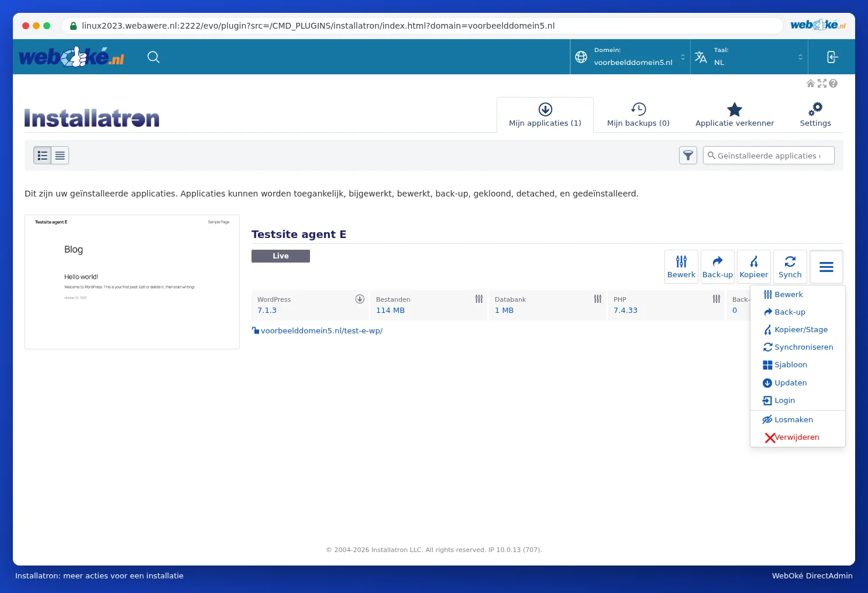Viewport: 868px width, 593px height.
Task: Click the update arrow icon in the WordPress card
Action: (360, 299)
